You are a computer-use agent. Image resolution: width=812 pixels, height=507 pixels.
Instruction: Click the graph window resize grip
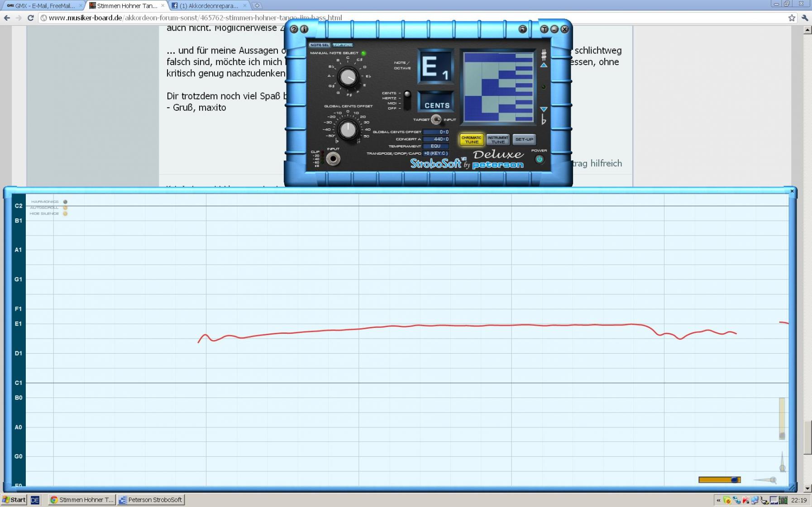coord(792,488)
